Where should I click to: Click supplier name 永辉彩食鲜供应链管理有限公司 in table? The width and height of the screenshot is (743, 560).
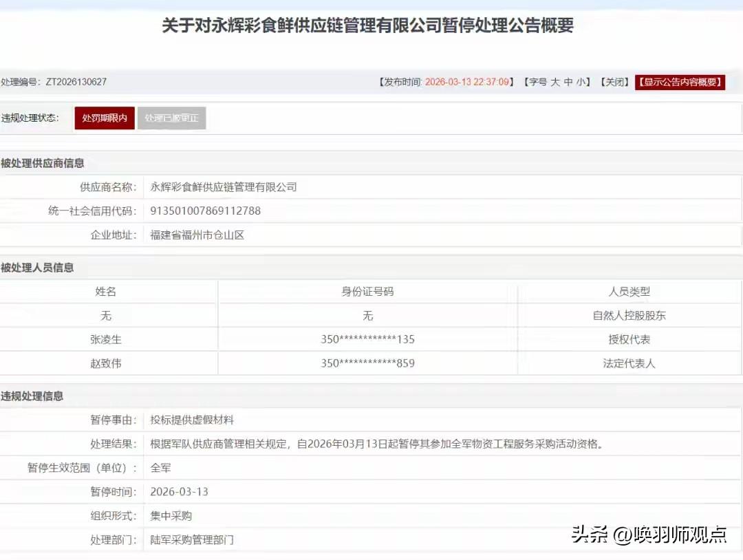tap(223, 187)
